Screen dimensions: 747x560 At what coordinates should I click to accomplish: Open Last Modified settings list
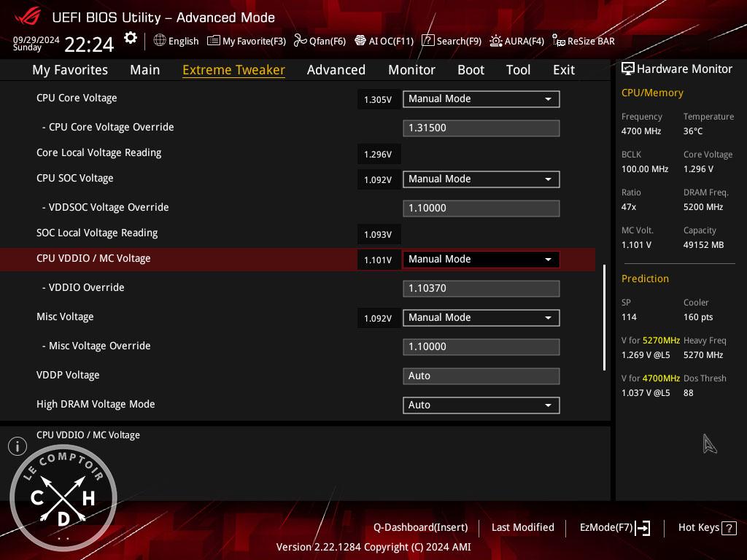[522, 527]
